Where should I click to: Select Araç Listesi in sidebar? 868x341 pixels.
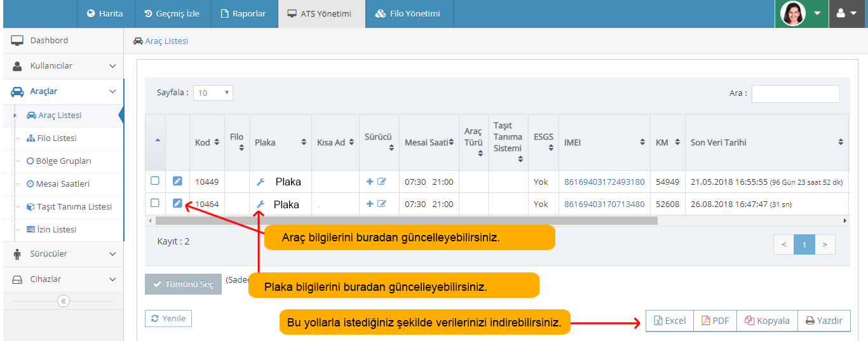click(64, 116)
